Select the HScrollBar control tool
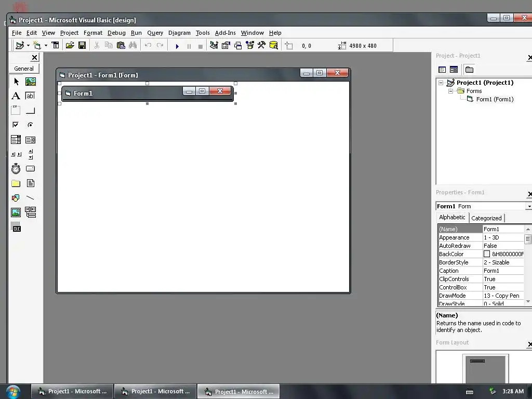This screenshot has width=532, height=399. pyautogui.click(x=16, y=154)
